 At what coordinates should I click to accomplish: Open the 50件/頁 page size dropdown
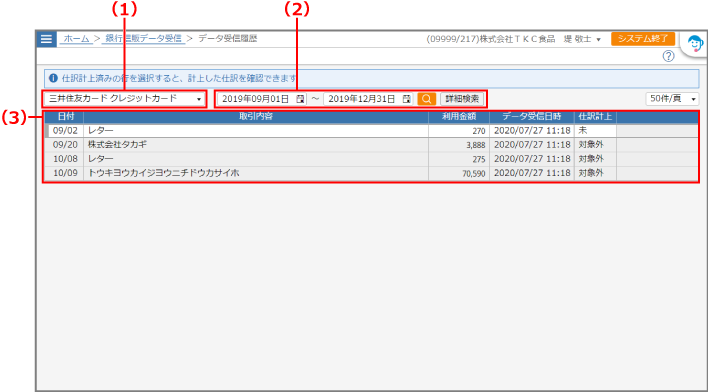click(x=672, y=99)
